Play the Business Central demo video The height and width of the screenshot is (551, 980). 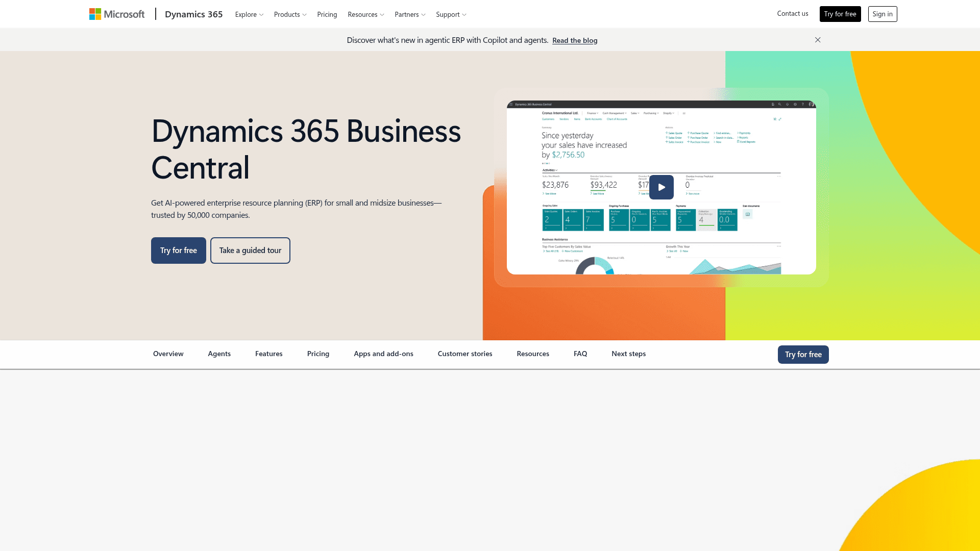[x=661, y=187]
